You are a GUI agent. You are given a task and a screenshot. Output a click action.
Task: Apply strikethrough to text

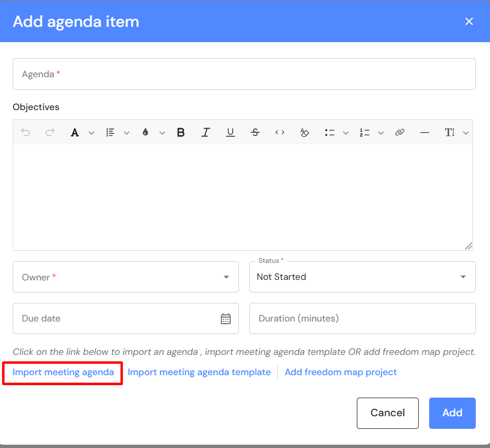click(x=255, y=133)
